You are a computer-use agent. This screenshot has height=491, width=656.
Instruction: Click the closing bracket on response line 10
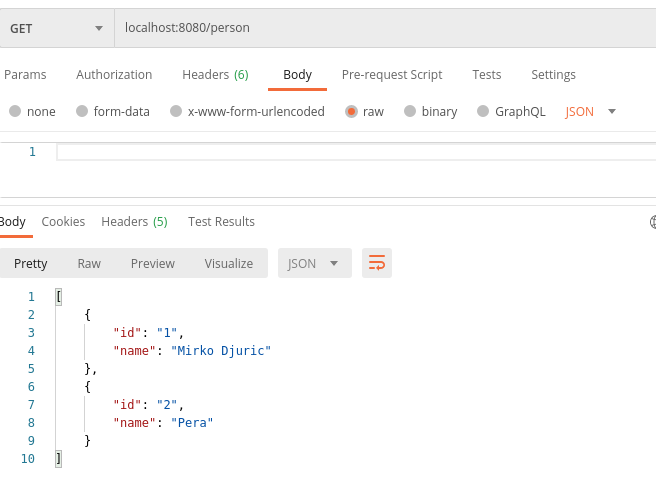(x=59, y=458)
